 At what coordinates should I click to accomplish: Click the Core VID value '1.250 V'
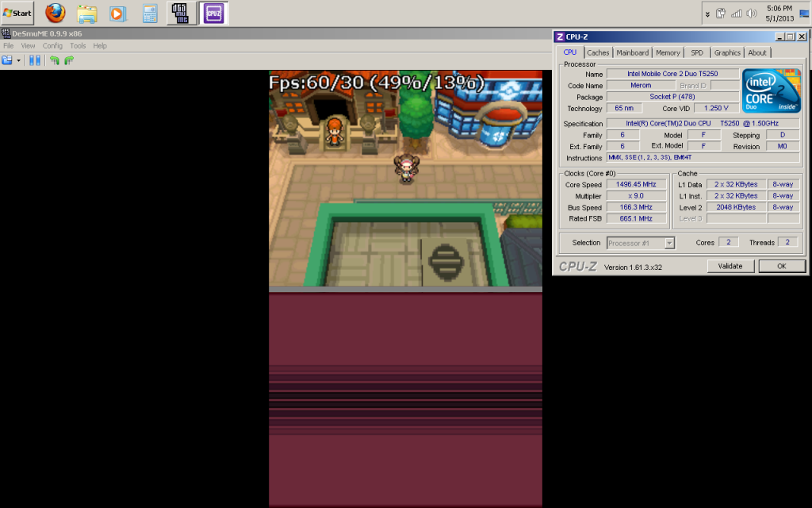716,108
